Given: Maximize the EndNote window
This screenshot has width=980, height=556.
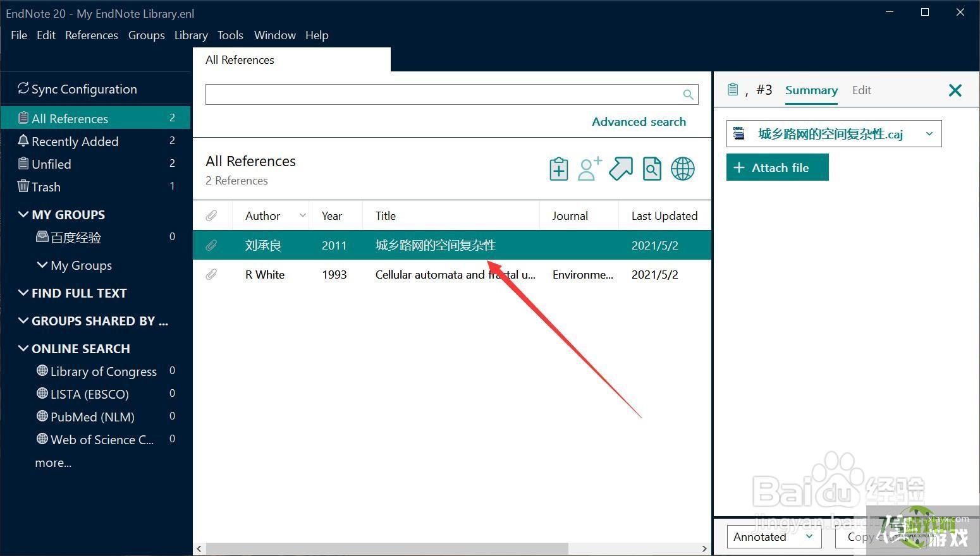Looking at the screenshot, I should (925, 13).
